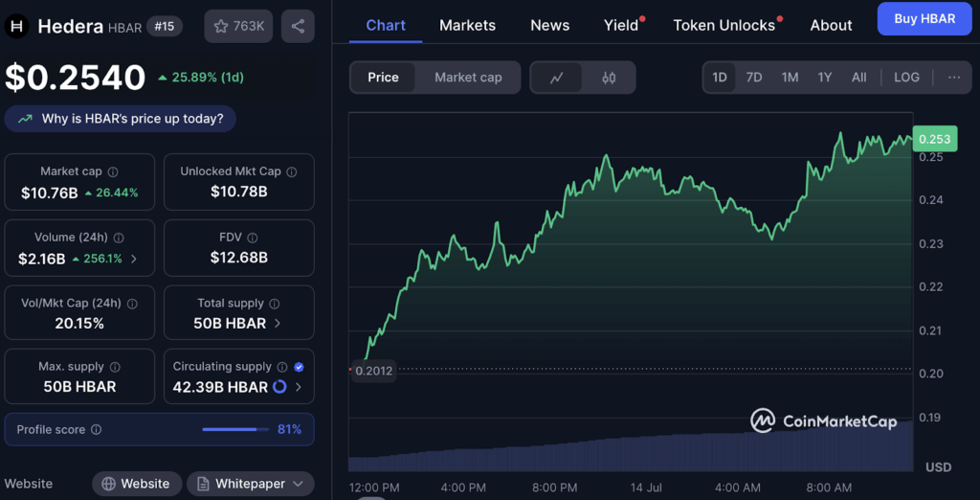The width and height of the screenshot is (980, 500).
Task: Click the share icon button
Action: [298, 26]
